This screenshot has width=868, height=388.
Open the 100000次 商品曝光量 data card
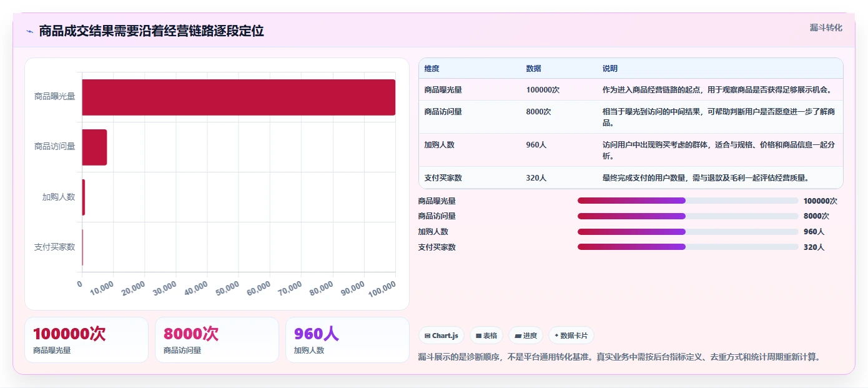click(x=87, y=340)
